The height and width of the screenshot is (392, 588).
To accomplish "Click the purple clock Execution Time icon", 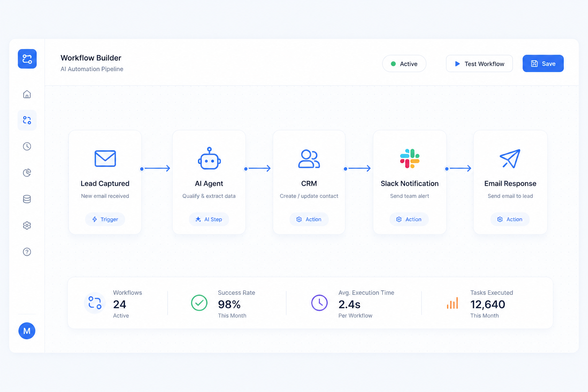I will (319, 303).
